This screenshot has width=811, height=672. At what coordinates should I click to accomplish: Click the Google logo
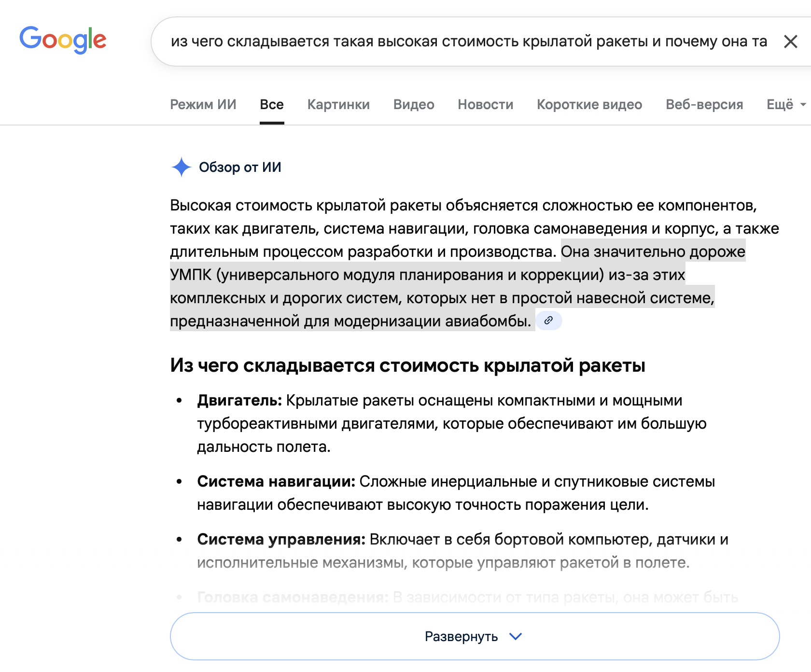click(63, 40)
